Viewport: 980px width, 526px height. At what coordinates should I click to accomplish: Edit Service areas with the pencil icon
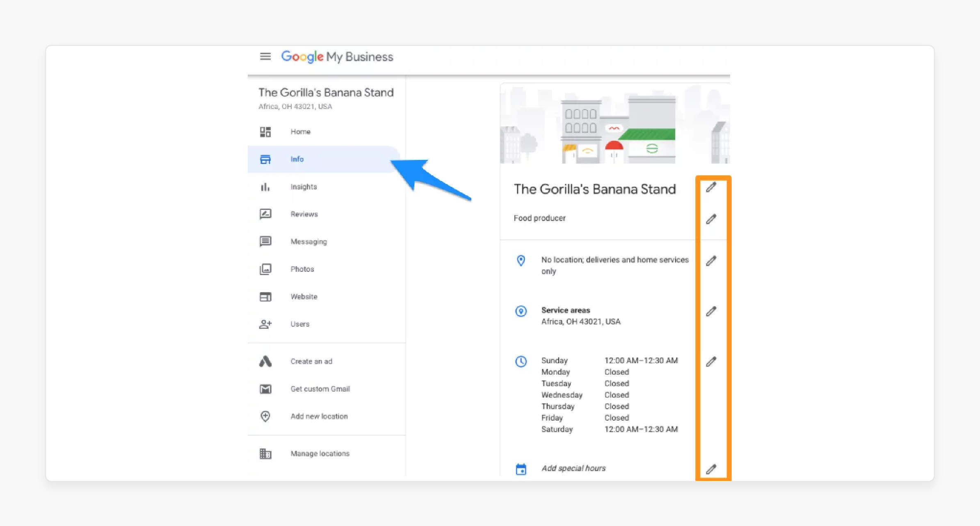[711, 312]
